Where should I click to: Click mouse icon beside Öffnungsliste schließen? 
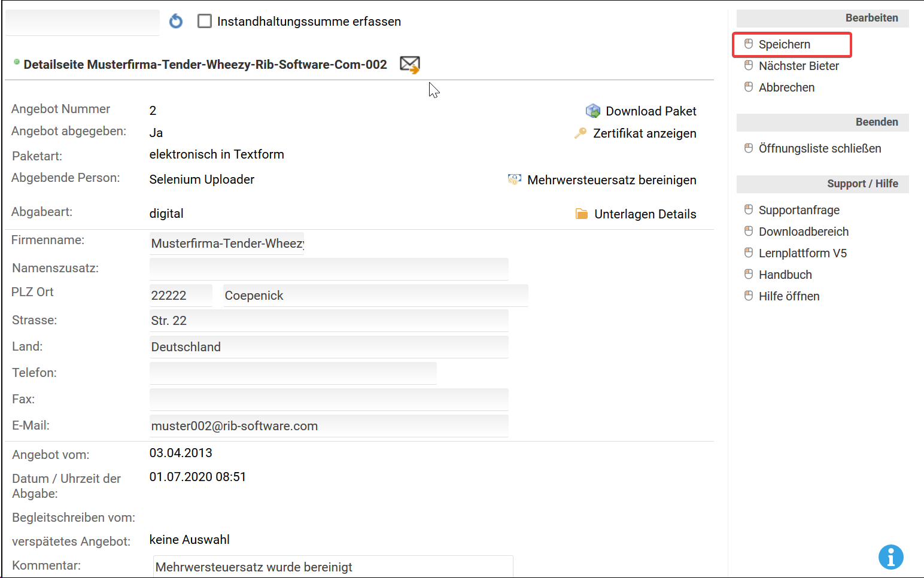click(x=749, y=148)
